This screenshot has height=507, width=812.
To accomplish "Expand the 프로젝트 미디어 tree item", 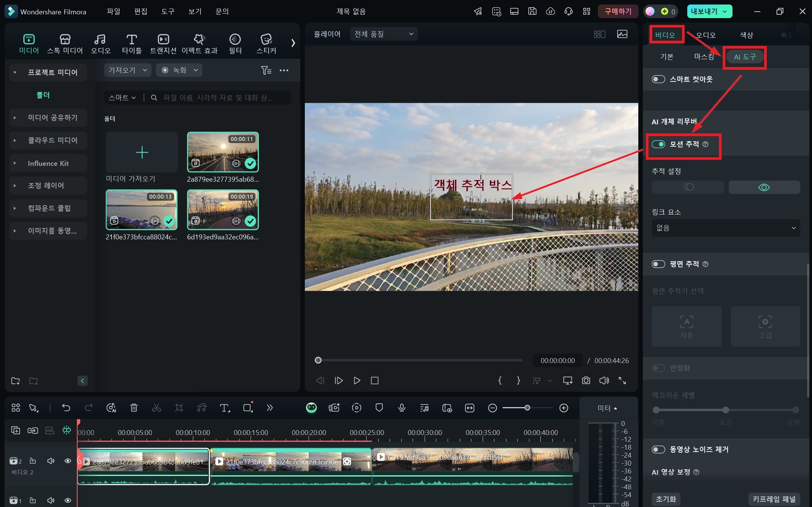I will click(x=15, y=72).
